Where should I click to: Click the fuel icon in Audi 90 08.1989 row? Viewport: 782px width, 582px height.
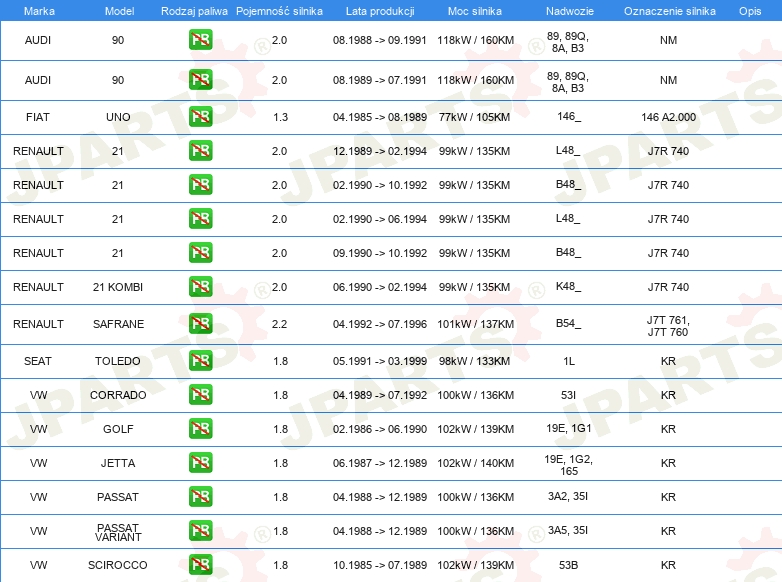(200, 80)
